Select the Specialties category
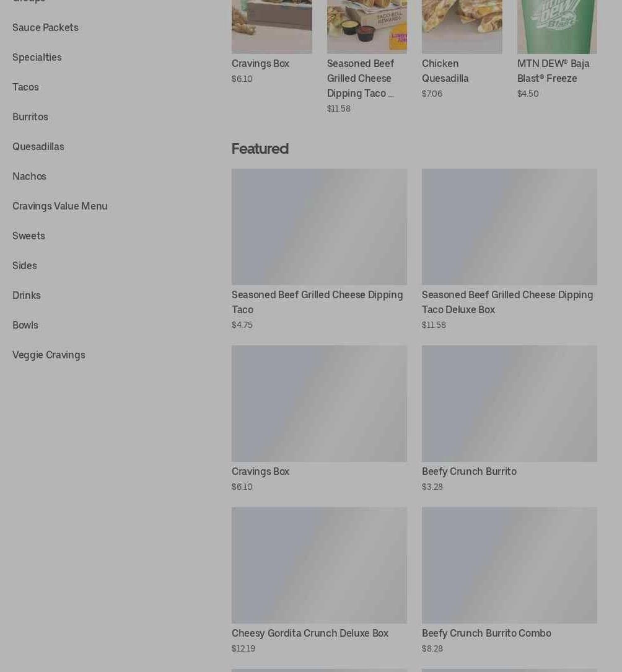The image size is (622, 672). coord(37,58)
